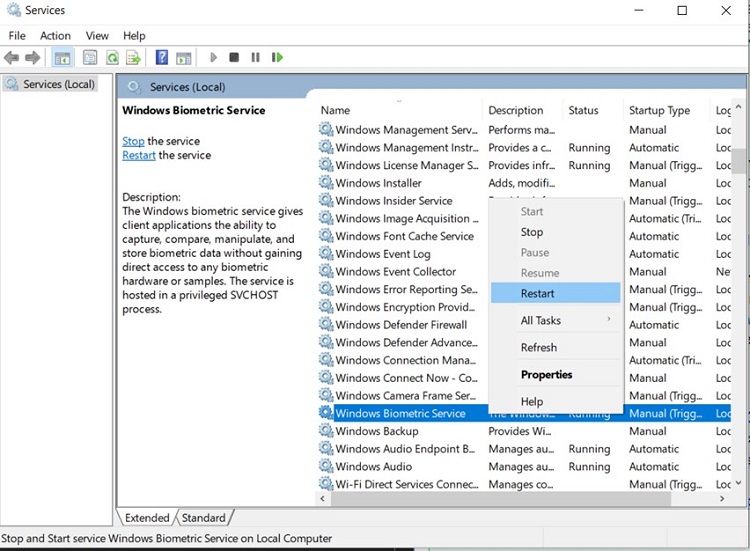
Task: Choose Properties from the context menu
Action: pos(546,375)
